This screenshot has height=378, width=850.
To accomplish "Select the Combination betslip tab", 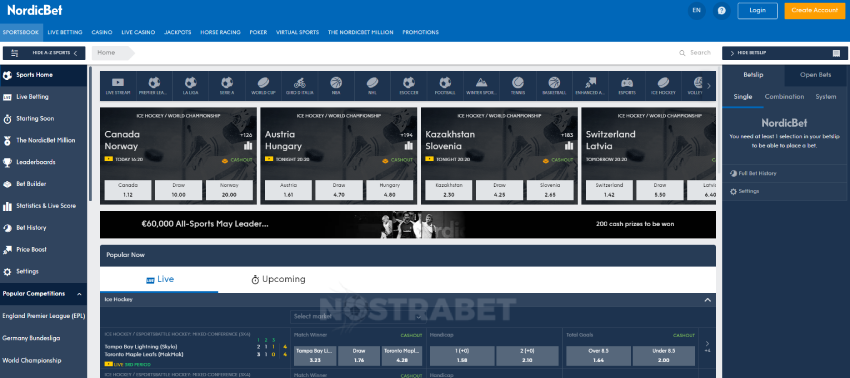I will [784, 97].
